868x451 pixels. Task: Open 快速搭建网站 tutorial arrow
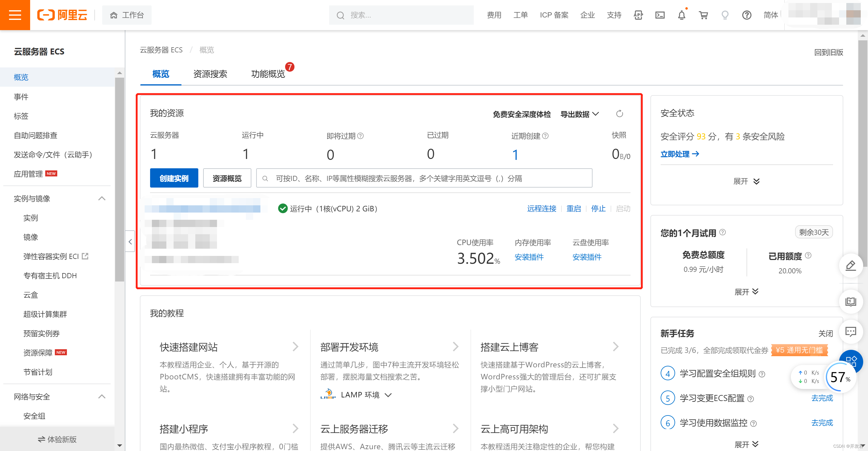[295, 347]
